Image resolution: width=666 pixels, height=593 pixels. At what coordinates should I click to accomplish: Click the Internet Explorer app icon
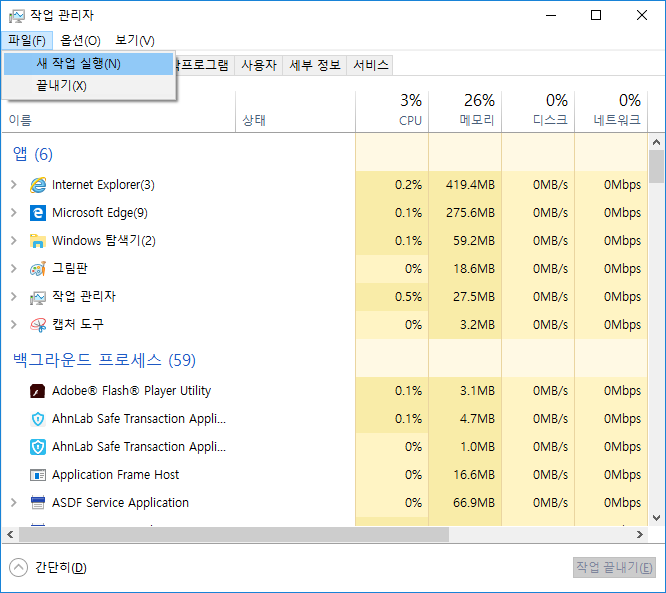tap(38, 185)
